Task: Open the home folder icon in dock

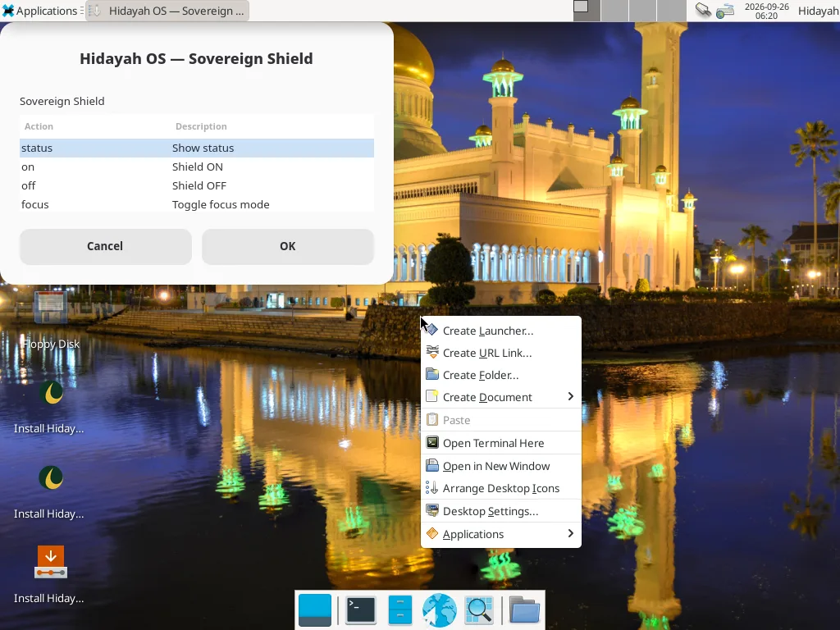Action: pyautogui.click(x=524, y=610)
